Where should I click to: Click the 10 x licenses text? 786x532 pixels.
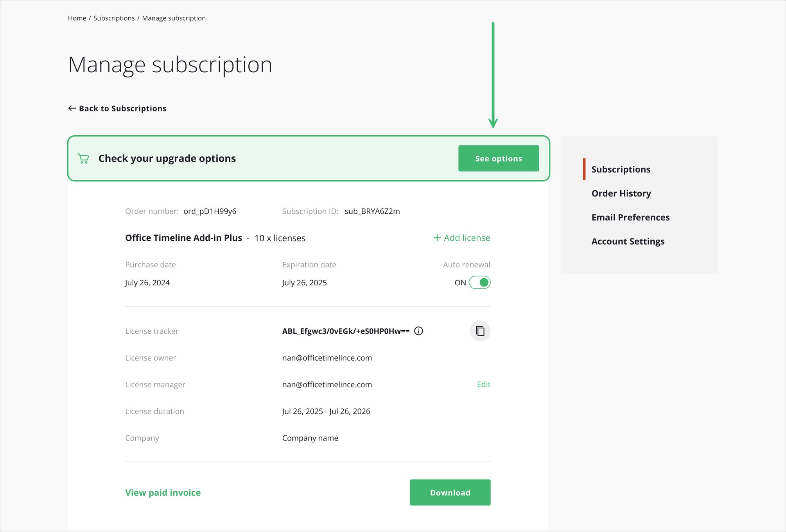[x=280, y=238]
